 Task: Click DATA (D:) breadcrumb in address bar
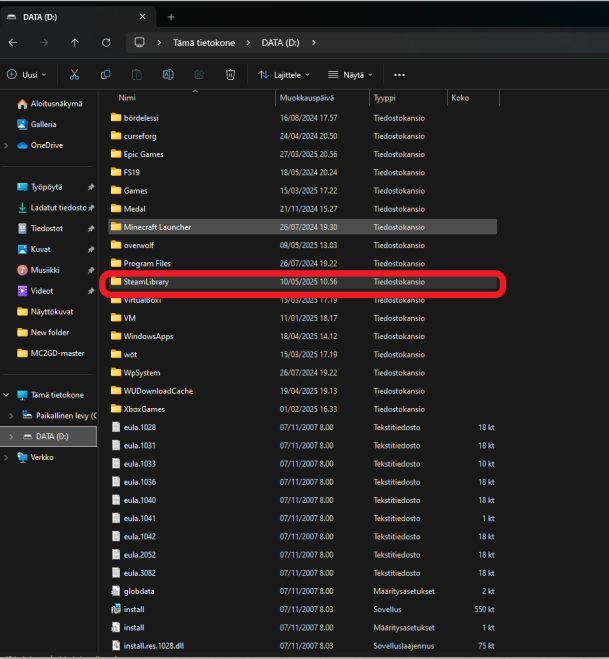(280, 42)
